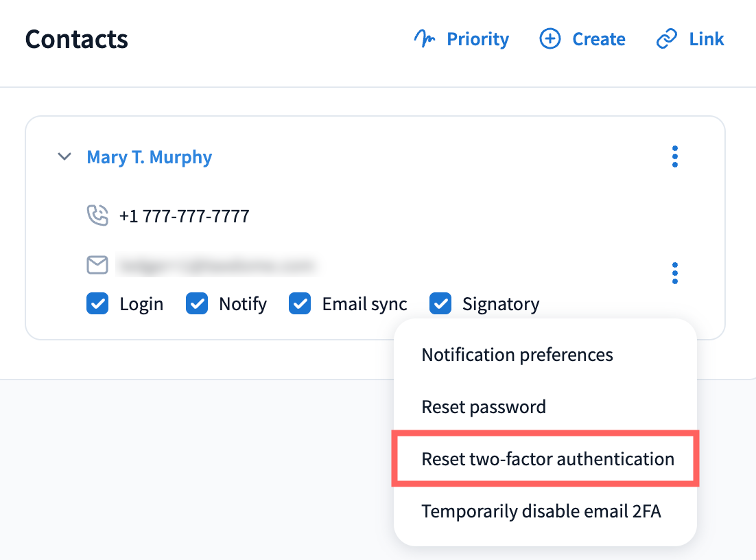
Task: Open three-dot menu for the email row
Action: [675, 273]
